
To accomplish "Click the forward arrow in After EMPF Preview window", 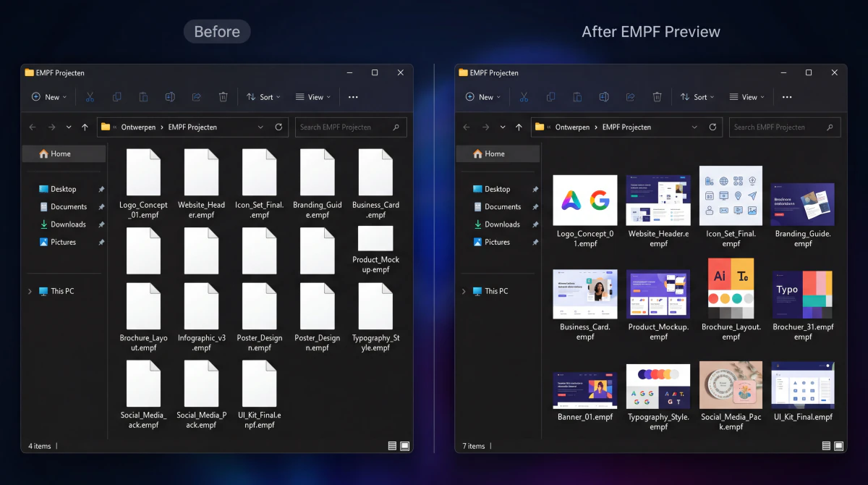I will 485,127.
